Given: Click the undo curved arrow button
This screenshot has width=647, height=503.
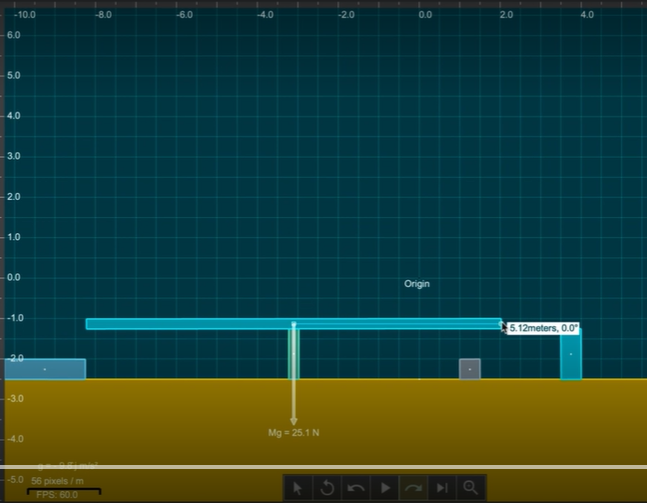Looking at the screenshot, I should tap(356, 488).
